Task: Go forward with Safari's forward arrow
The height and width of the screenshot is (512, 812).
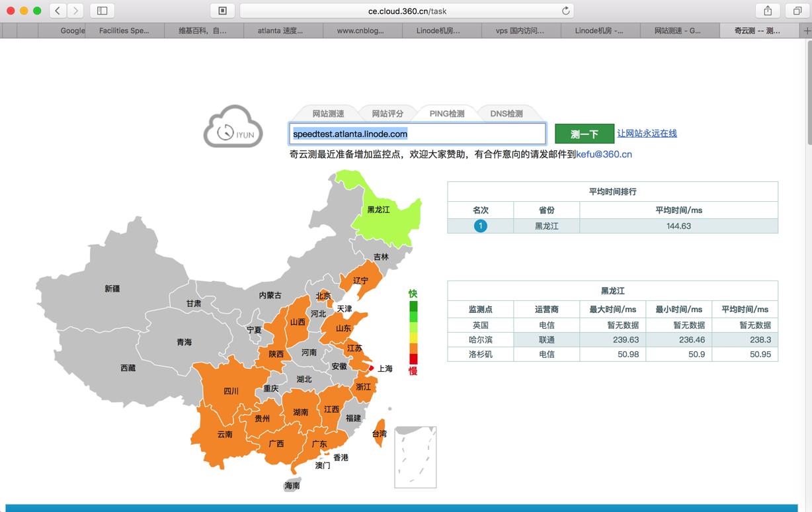Action: (x=76, y=11)
